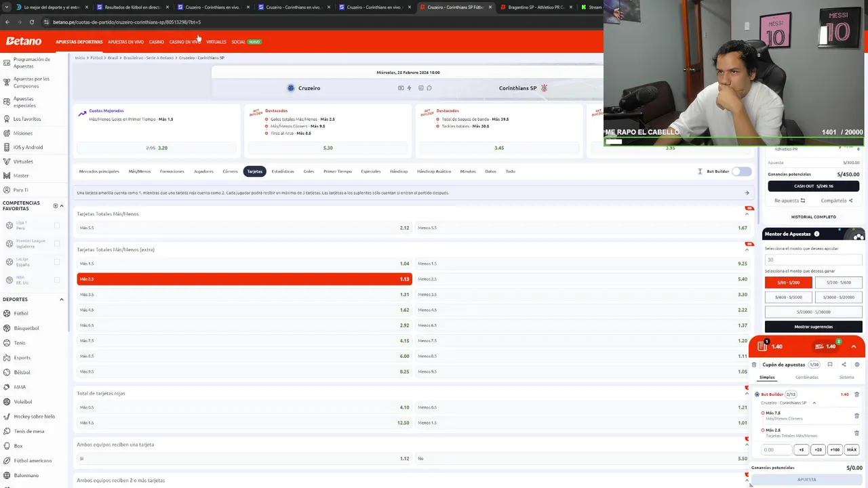Screen dimensions: 868x488
Task: Open Historial Completo link
Action: click(x=813, y=217)
